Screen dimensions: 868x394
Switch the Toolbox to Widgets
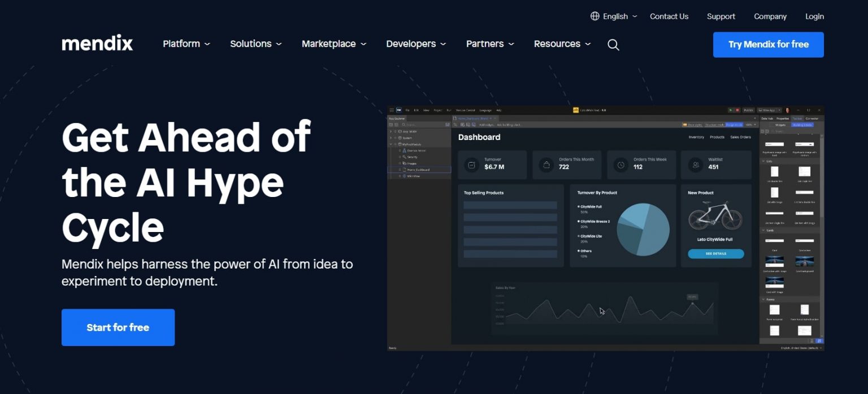(x=780, y=125)
